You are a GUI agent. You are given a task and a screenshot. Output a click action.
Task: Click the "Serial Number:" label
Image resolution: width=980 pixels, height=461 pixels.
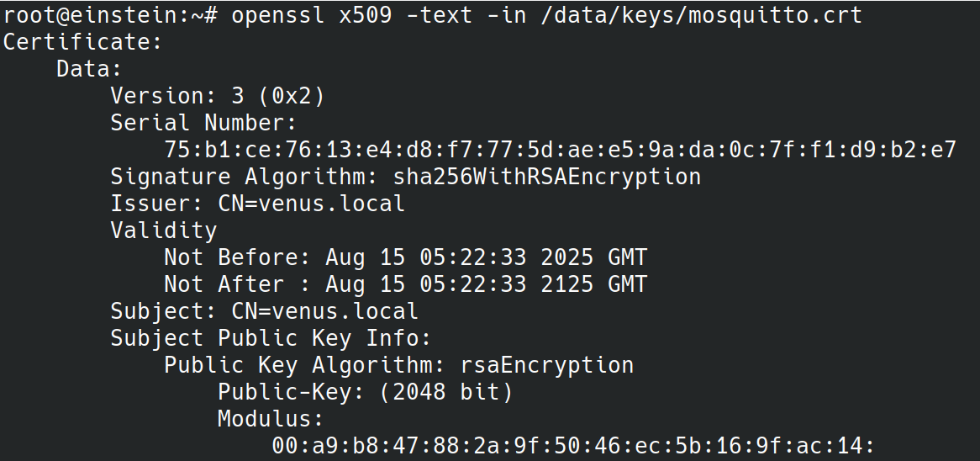coord(198,123)
